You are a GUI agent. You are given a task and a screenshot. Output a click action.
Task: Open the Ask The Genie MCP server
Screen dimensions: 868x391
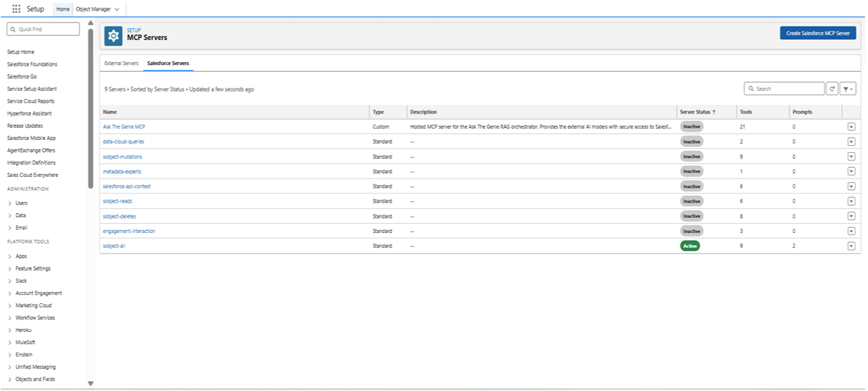124,126
